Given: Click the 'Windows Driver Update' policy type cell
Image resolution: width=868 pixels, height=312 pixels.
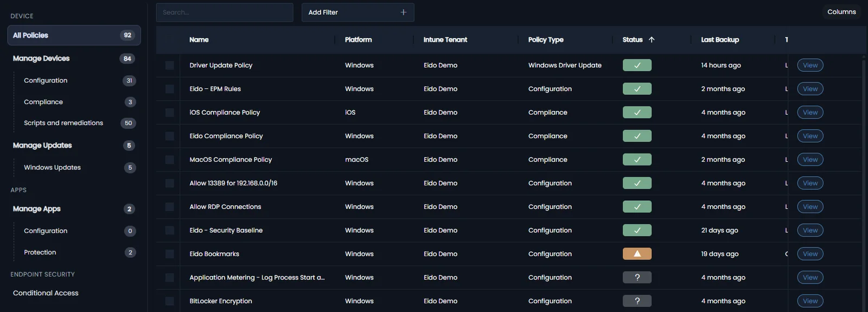Looking at the screenshot, I should pyautogui.click(x=565, y=65).
